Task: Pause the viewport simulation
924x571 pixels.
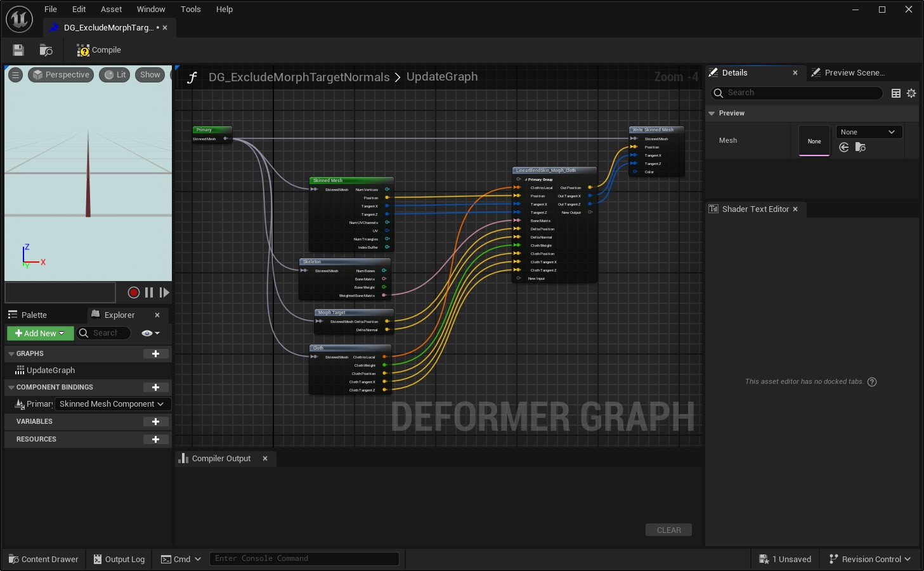Action: [149, 292]
